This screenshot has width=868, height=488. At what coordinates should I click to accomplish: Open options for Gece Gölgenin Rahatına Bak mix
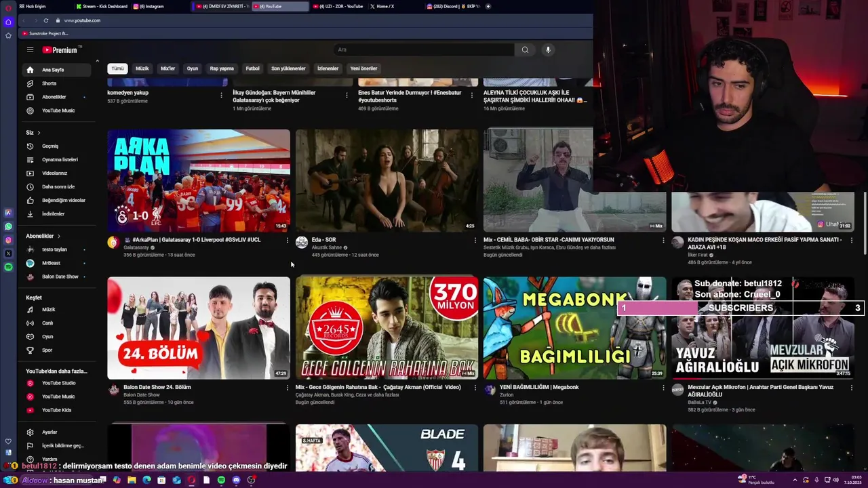click(475, 388)
